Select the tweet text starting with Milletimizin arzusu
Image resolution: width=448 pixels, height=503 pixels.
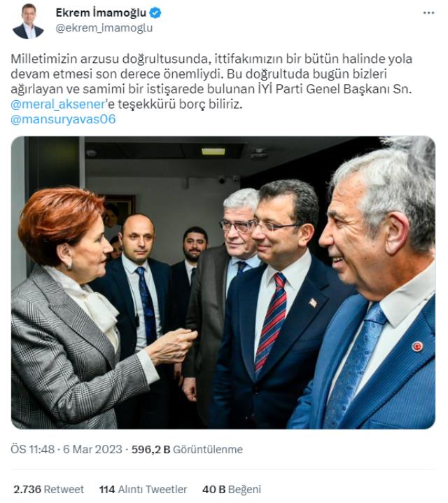(x=211, y=81)
